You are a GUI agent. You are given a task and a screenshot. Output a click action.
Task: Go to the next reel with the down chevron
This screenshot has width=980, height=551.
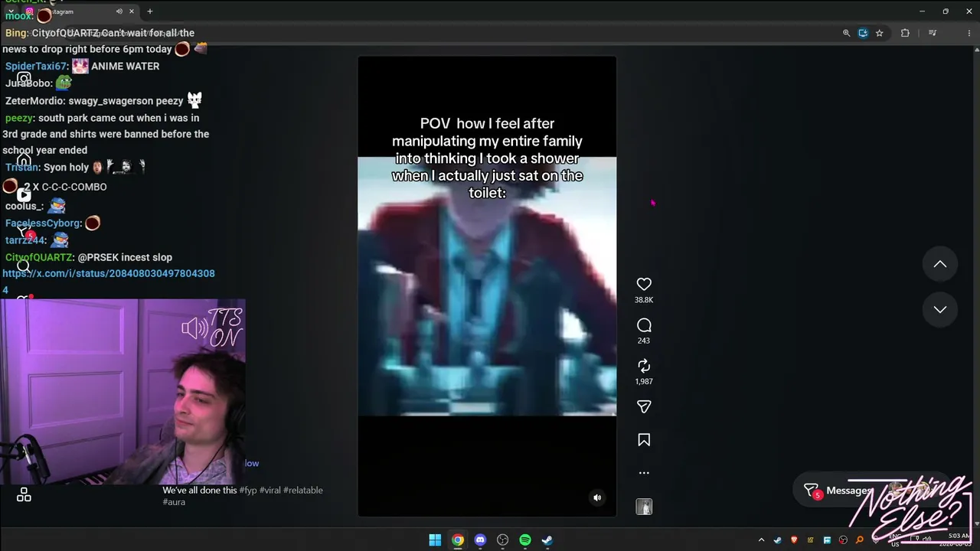point(940,309)
